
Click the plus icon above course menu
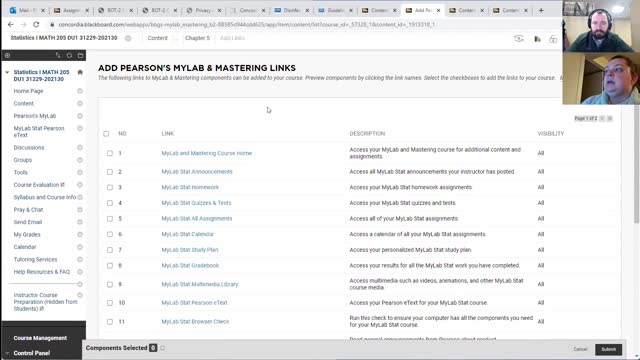click(7, 55)
